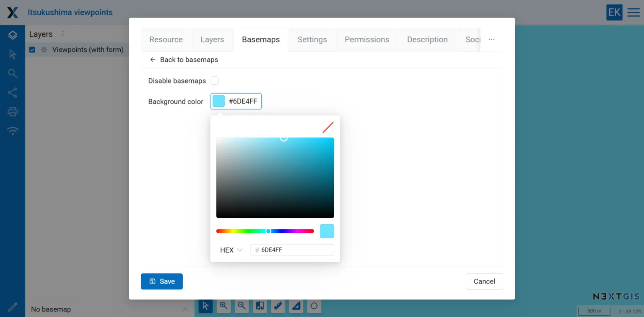Click the hex value input field 6DE4FF
The height and width of the screenshot is (317, 644).
292,250
